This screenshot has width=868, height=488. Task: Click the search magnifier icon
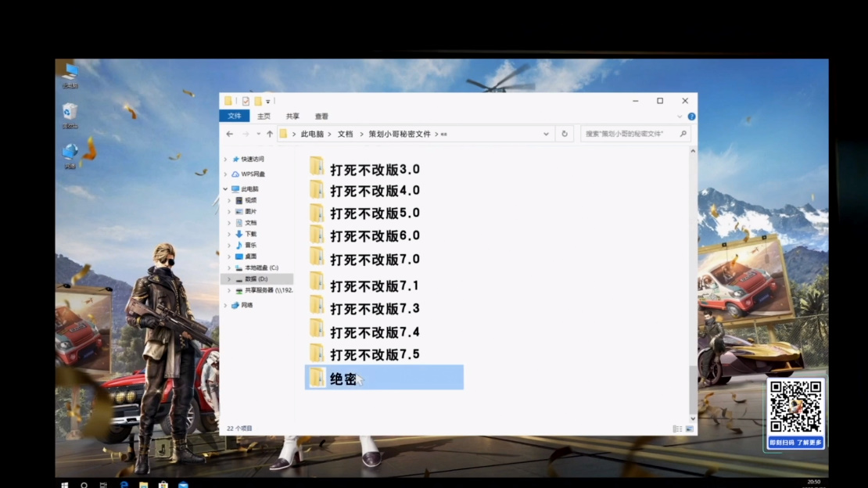tap(683, 134)
